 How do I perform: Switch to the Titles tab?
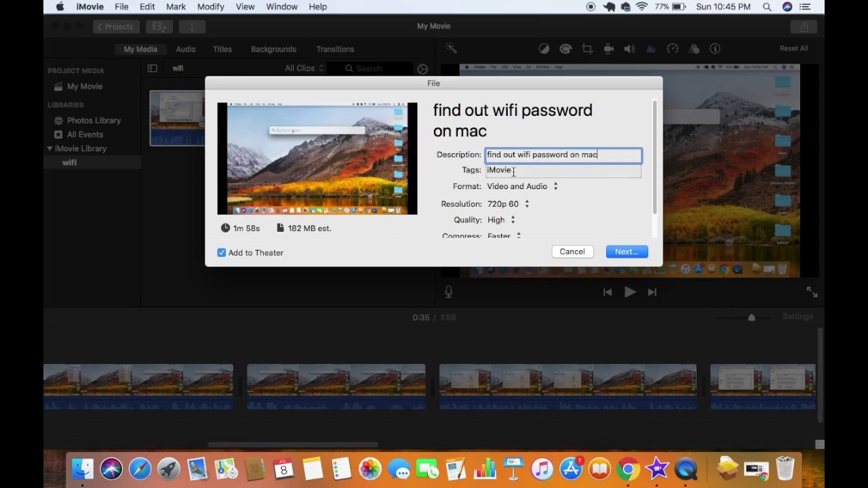coord(222,49)
